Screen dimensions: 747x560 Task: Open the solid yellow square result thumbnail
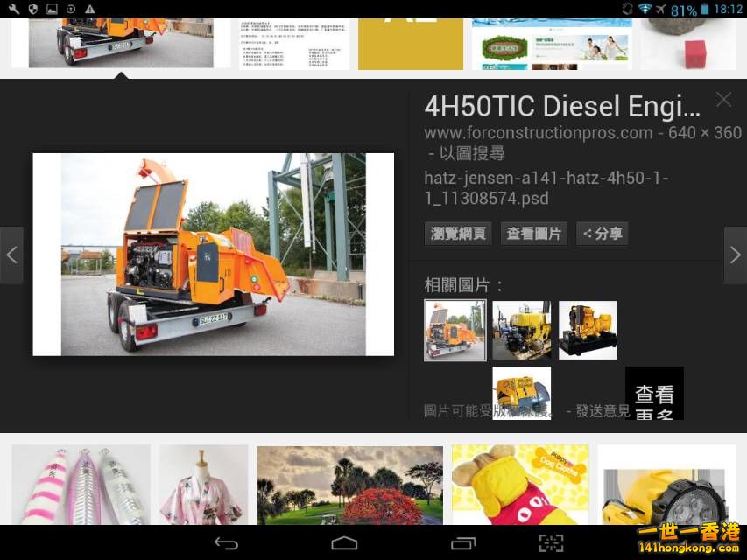coord(411,45)
